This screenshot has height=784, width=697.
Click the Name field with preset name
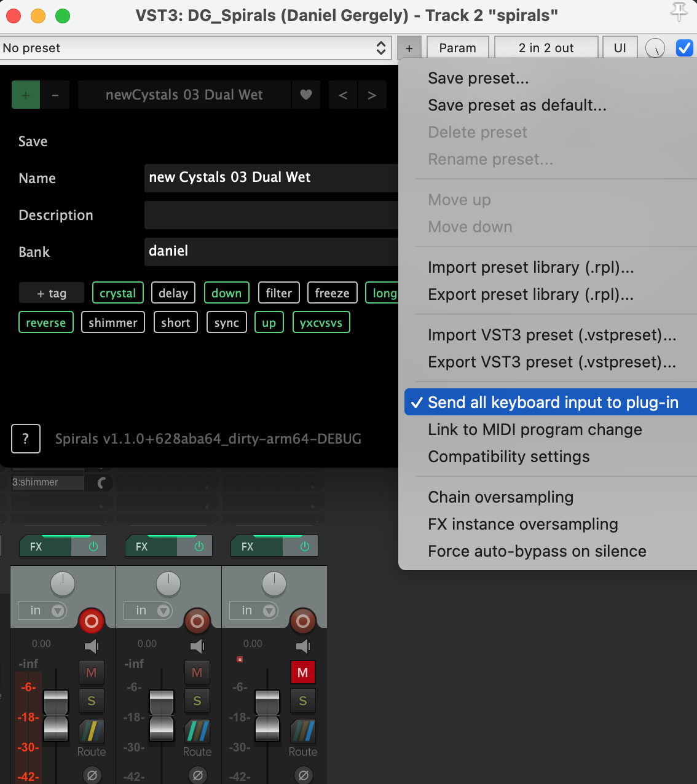pos(270,178)
